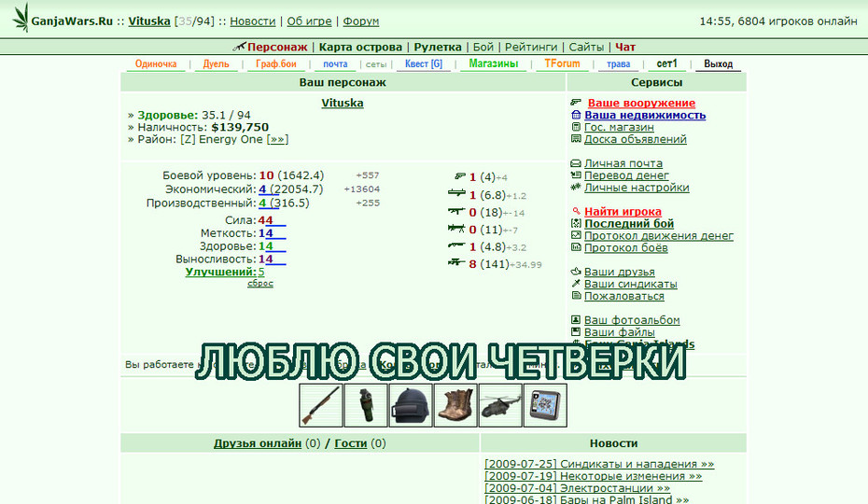This screenshot has width=868, height=504.
Task: Open Последний бой link
Action: tap(629, 224)
